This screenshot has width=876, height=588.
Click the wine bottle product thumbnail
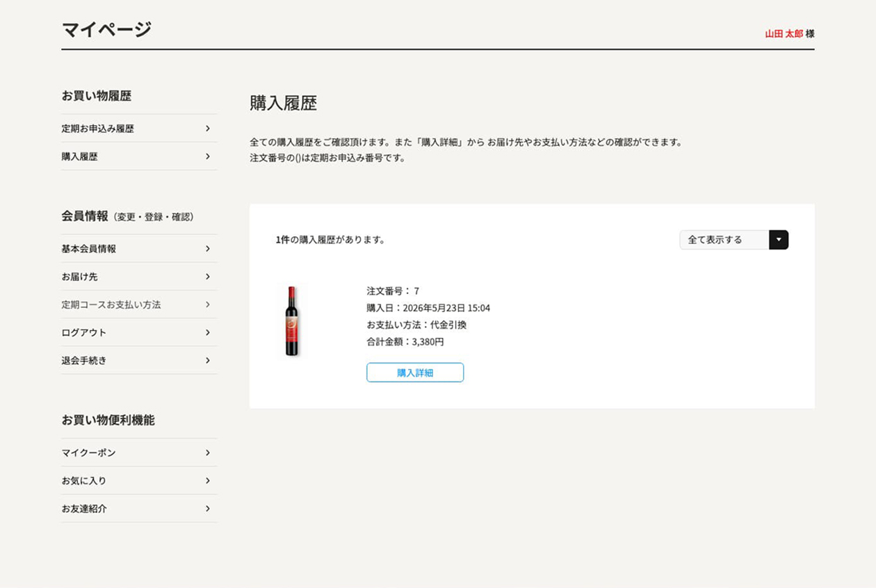coord(292,321)
